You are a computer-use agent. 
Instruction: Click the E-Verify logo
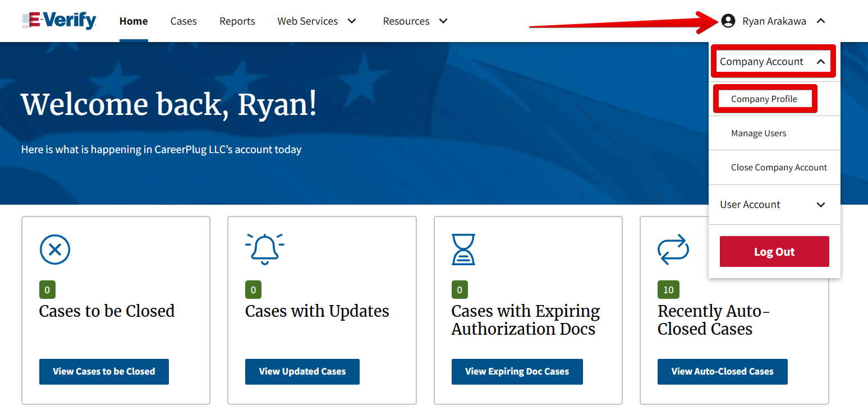[58, 20]
